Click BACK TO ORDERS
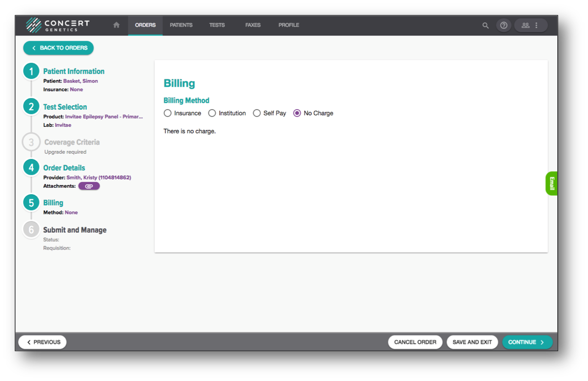 (58, 48)
